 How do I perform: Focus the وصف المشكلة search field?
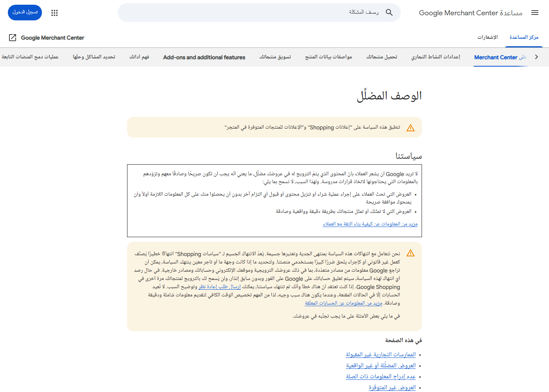point(259,13)
